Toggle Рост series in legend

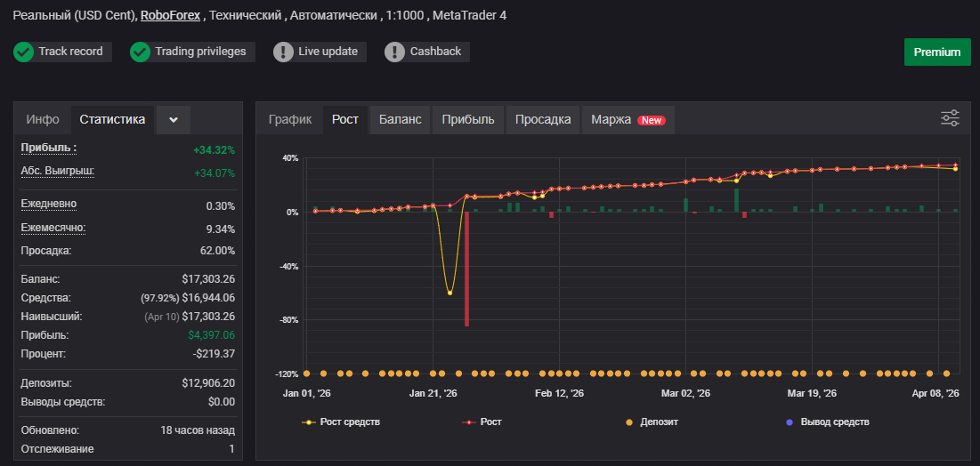[482, 422]
